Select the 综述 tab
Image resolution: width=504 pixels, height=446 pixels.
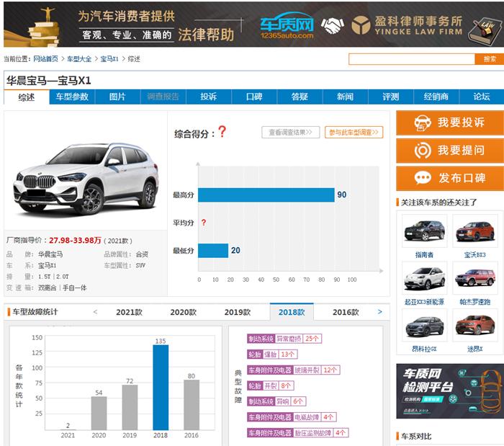point(27,97)
